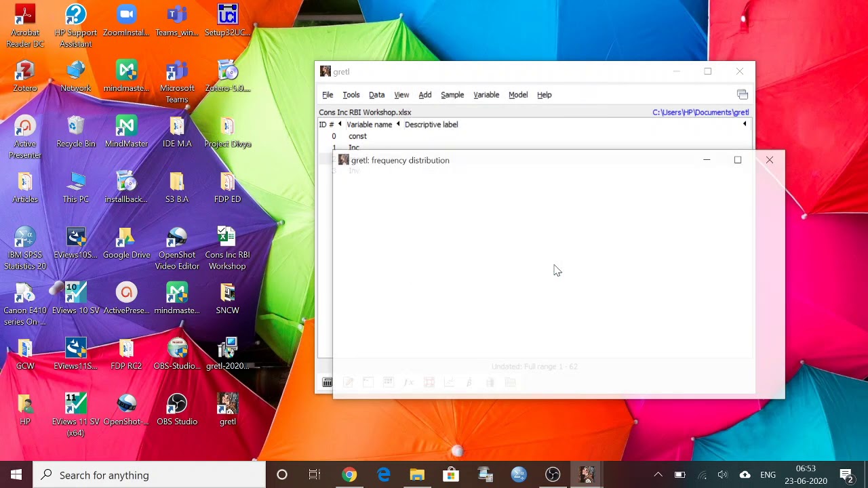Open Cons Inc RBI Workshop Excel file

click(227, 249)
